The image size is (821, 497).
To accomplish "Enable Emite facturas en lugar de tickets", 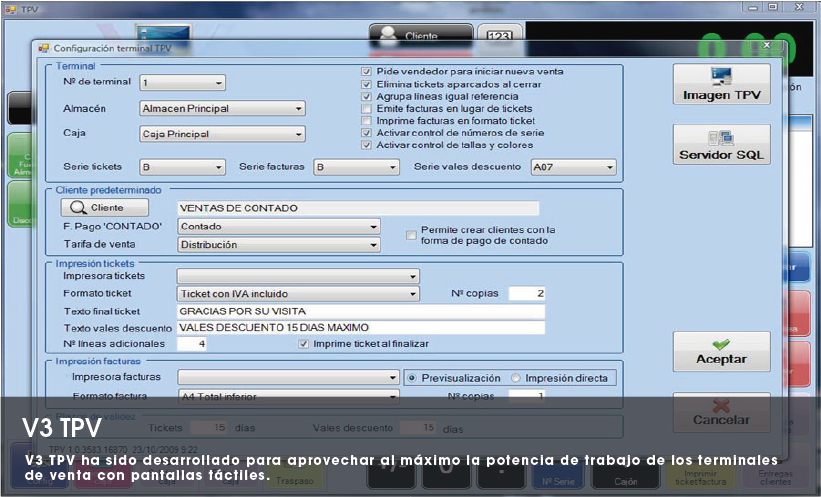I will click(x=367, y=108).
